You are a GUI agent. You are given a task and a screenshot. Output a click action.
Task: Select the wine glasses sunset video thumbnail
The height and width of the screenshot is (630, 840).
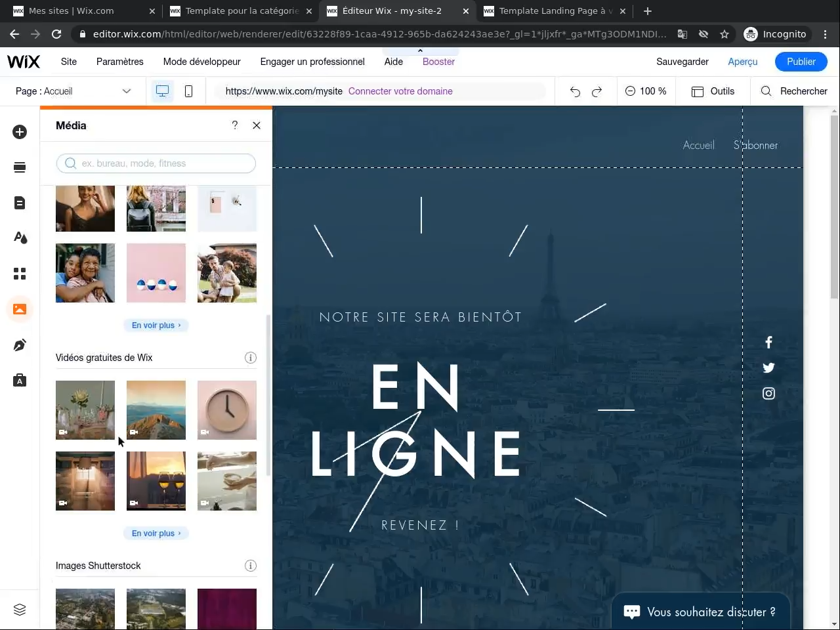pyautogui.click(x=156, y=481)
